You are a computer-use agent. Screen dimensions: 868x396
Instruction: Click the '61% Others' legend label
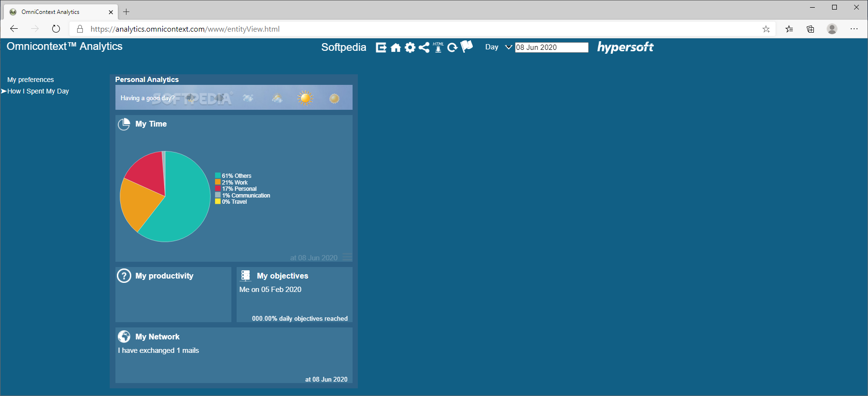[237, 176]
